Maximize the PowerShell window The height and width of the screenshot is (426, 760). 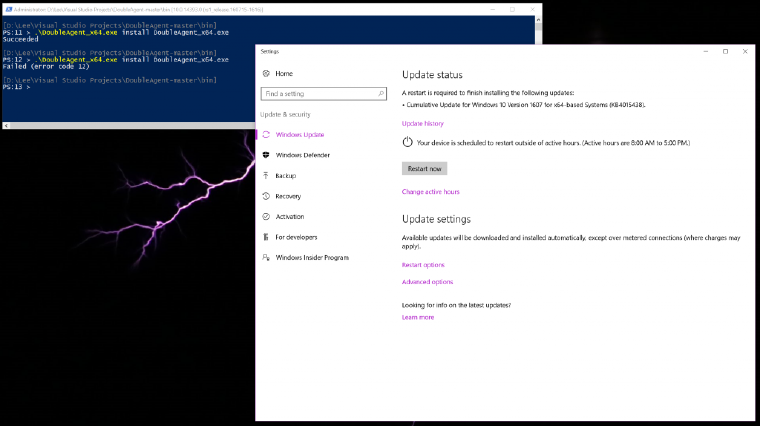point(512,9)
